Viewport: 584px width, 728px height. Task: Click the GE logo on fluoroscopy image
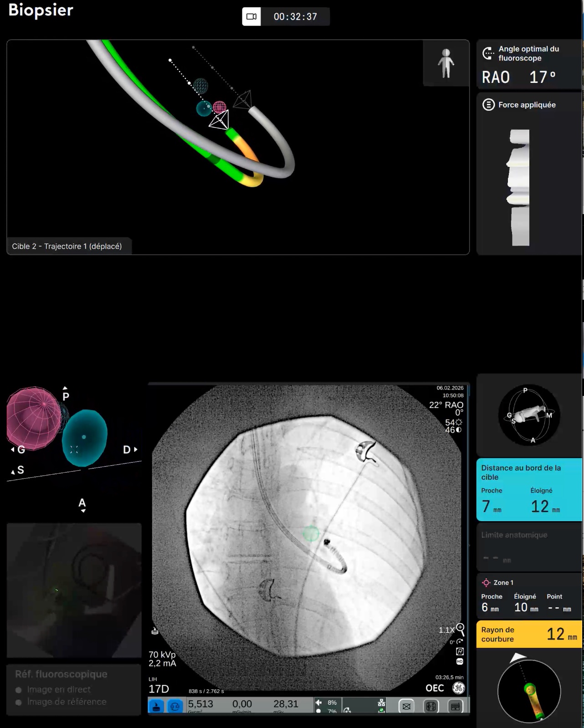[x=458, y=688]
